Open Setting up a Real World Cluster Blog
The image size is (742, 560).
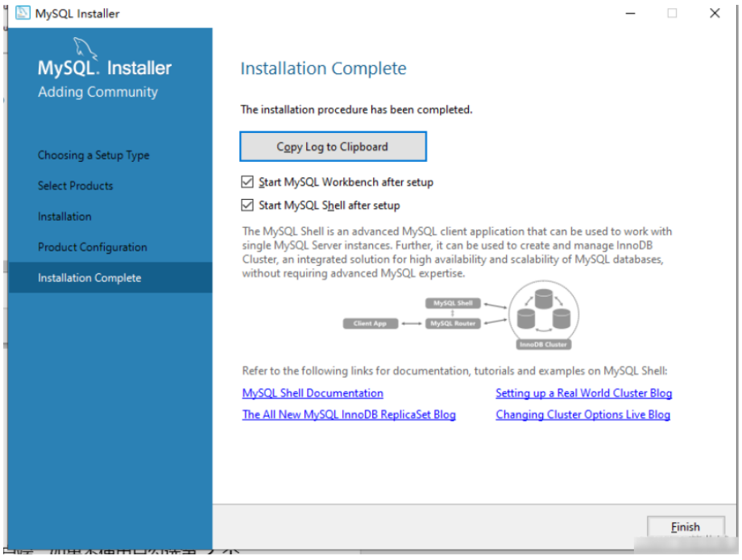coord(583,393)
